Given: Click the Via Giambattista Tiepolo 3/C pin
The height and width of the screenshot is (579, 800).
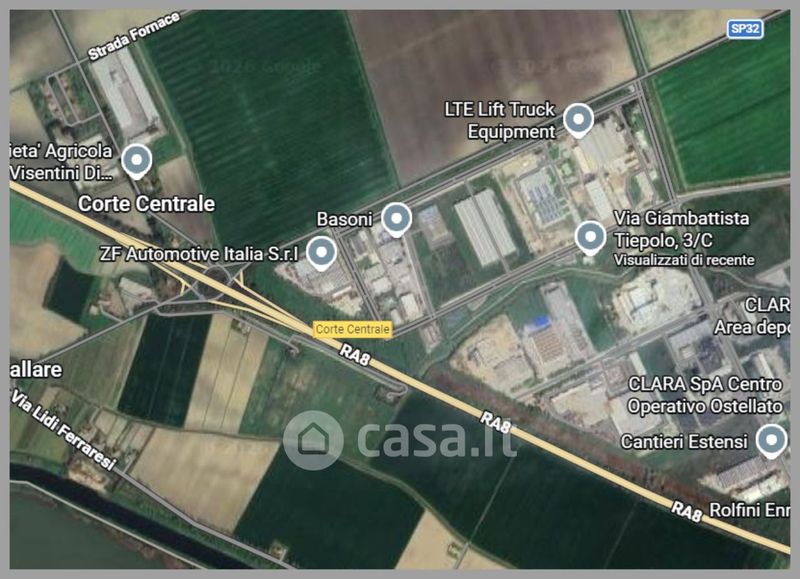Looking at the screenshot, I should click(590, 238).
